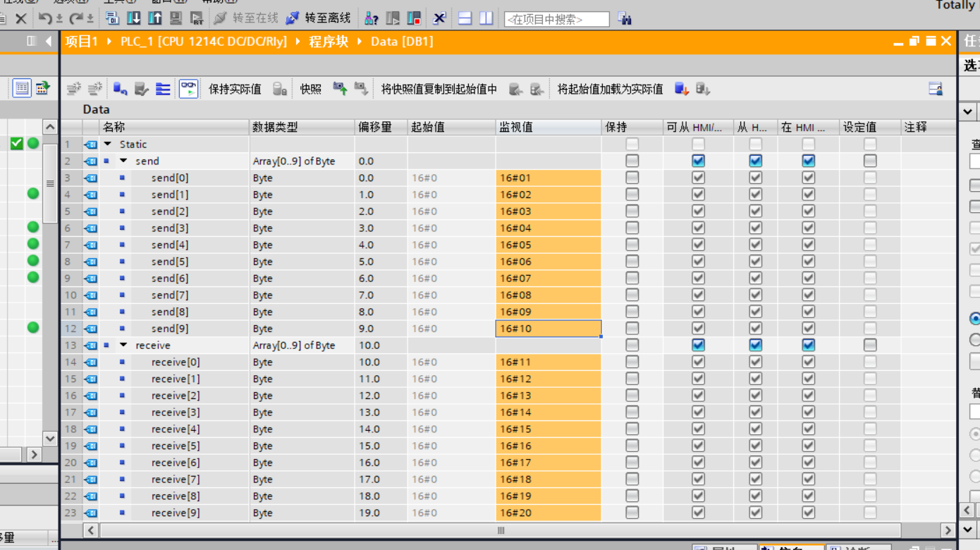Viewport: 980px width, 550px height.
Task: Collapse the send array node
Action: click(123, 161)
